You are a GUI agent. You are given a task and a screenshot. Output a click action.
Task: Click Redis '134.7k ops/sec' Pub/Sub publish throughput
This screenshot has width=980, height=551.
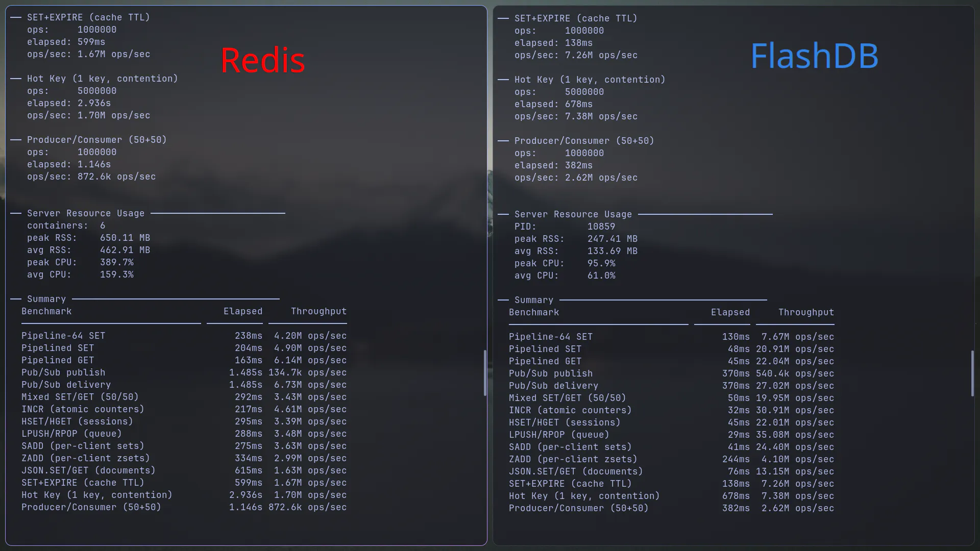pyautogui.click(x=308, y=372)
